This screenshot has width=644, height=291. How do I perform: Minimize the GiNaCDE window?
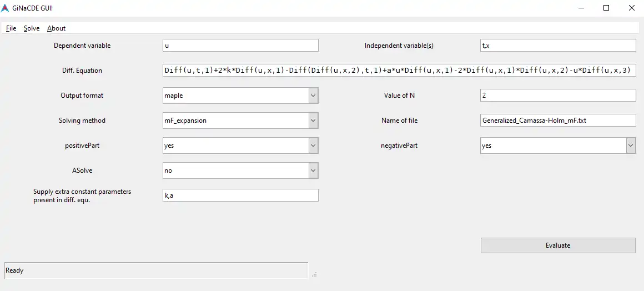click(581, 8)
